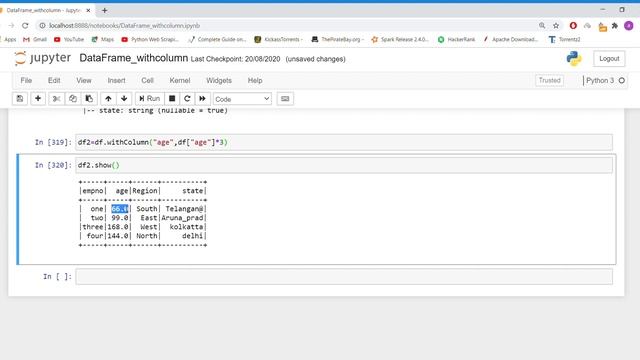The image size is (640, 360).
Task: Insert cell below with plus icon
Action: [38, 99]
